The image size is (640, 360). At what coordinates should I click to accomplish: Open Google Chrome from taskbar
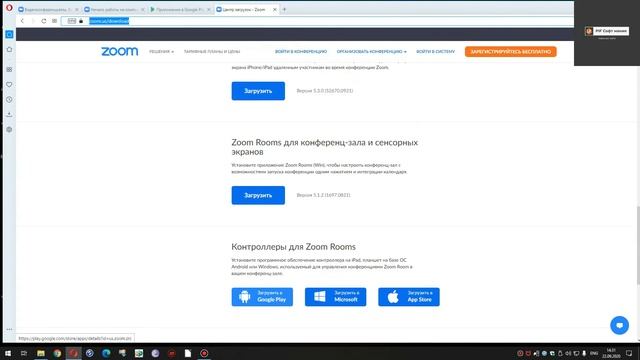point(57,353)
